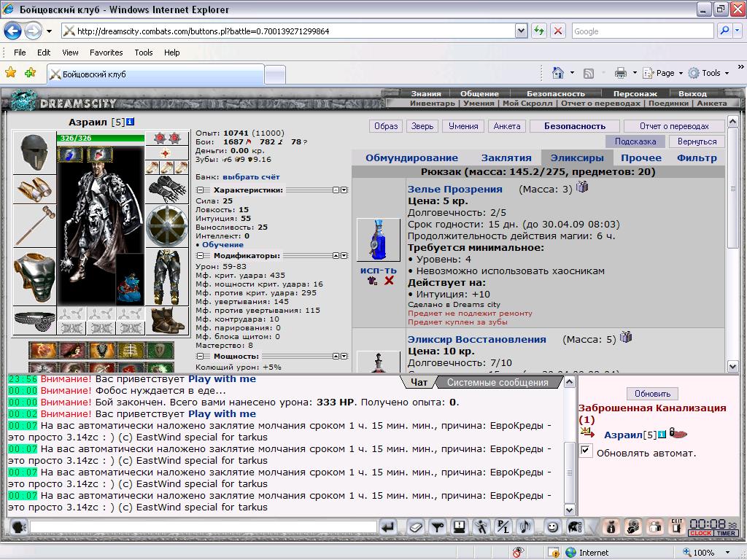747x560 pixels.
Task: Switch to Системные сообщения chat tab
Action: coord(498,382)
